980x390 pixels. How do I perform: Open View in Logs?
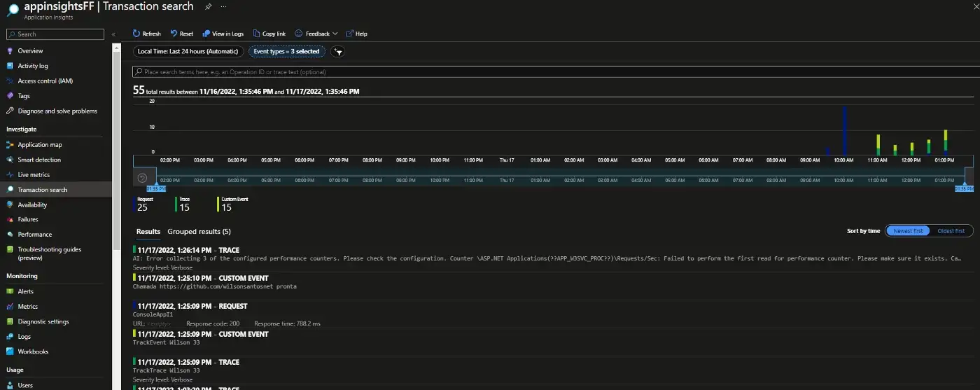[223, 34]
